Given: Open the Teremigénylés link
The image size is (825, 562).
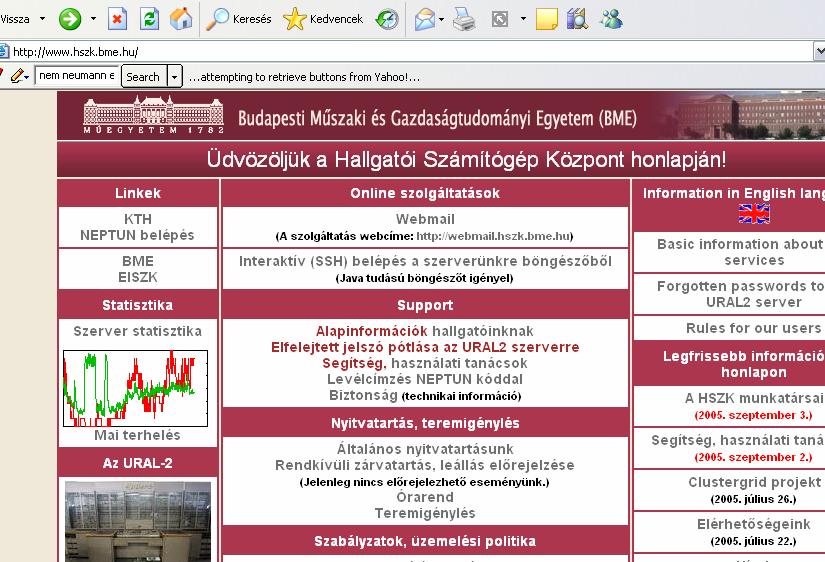Looking at the screenshot, I should pos(425,513).
